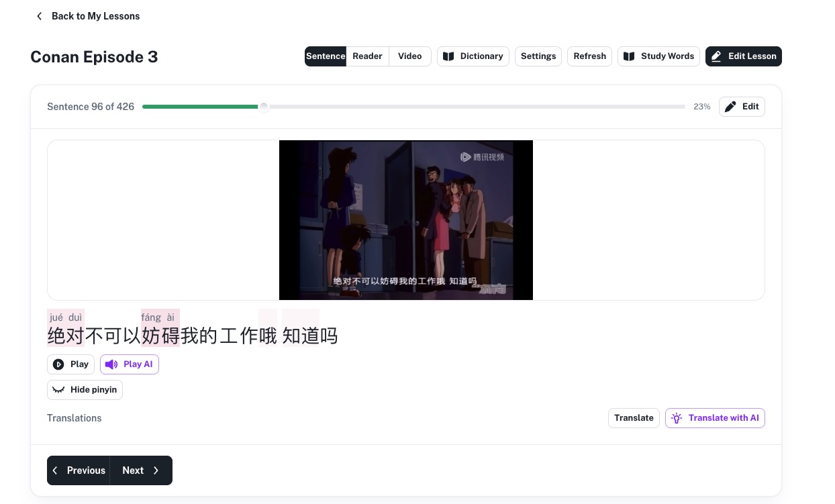Click the right chevron on the Next button

[x=156, y=470]
